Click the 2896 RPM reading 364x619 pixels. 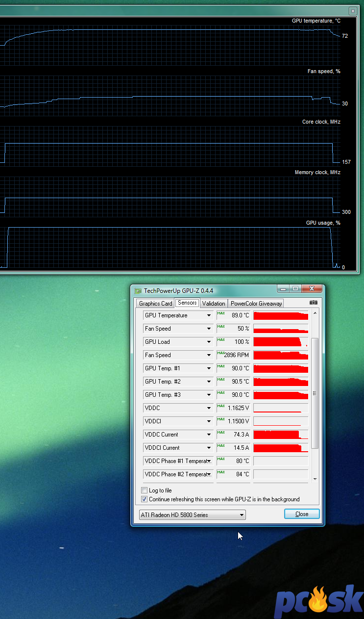[237, 355]
